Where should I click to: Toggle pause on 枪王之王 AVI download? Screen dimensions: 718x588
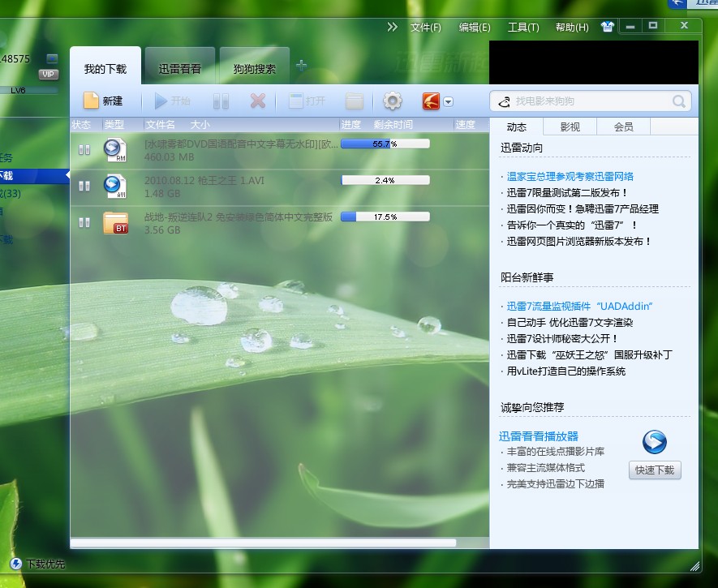pyautogui.click(x=84, y=186)
